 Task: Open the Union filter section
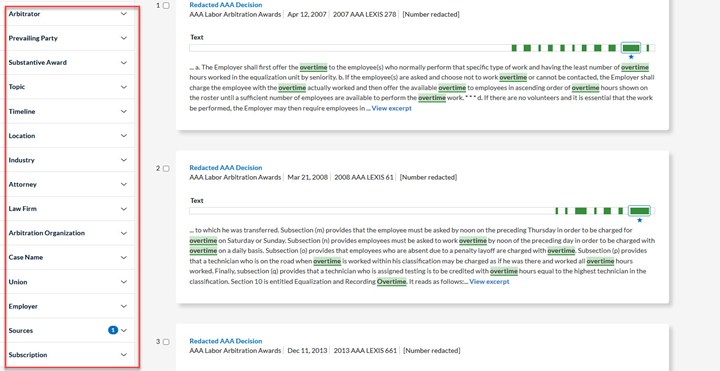69,281
